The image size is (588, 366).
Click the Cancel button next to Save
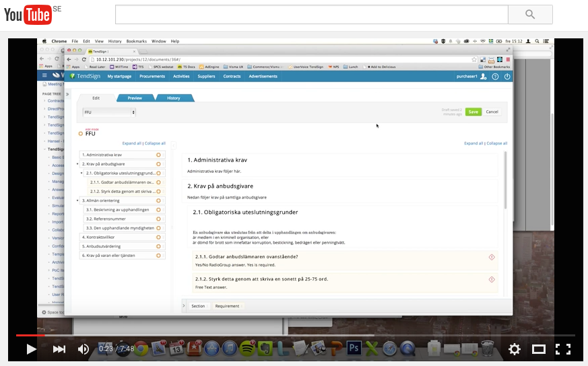pyautogui.click(x=492, y=112)
